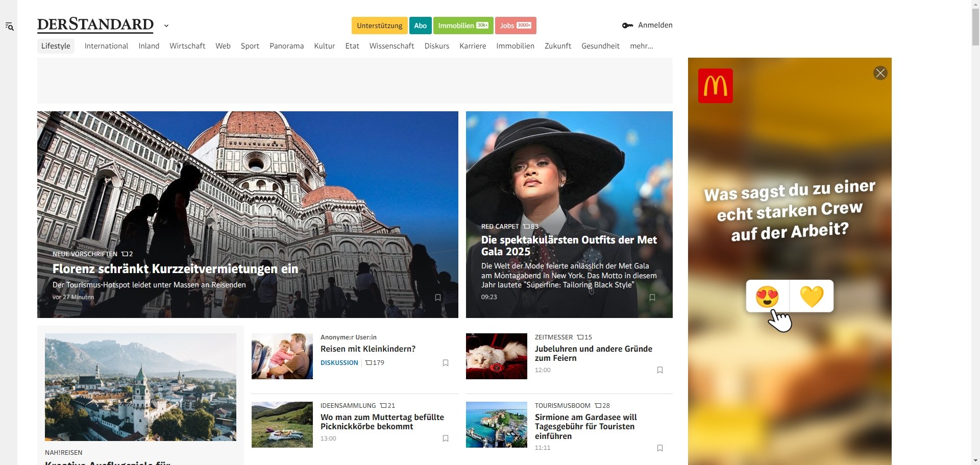Select the yellow heart reaction in the ad

pyautogui.click(x=812, y=296)
